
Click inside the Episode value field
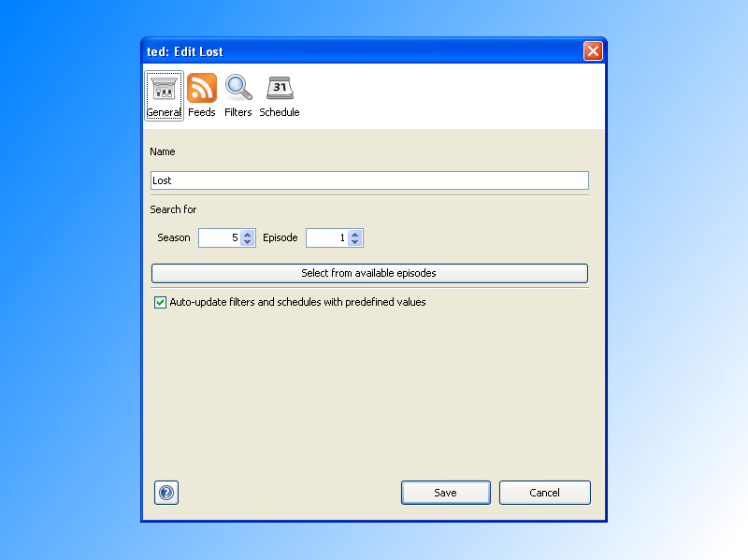coord(326,238)
